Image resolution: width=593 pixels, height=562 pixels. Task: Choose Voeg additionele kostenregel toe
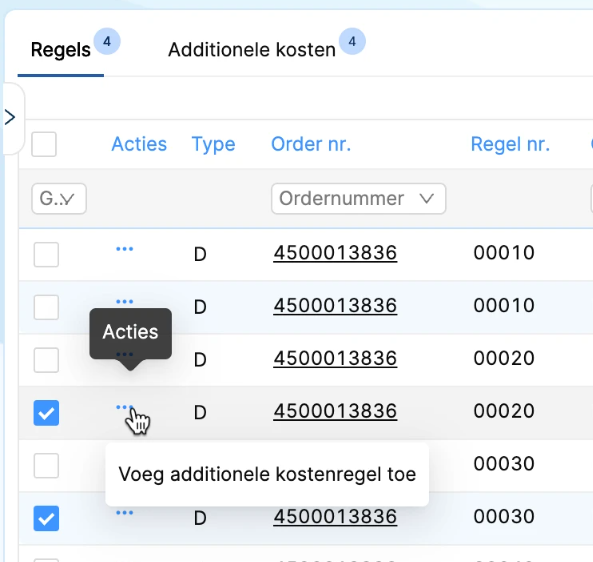[267, 474]
